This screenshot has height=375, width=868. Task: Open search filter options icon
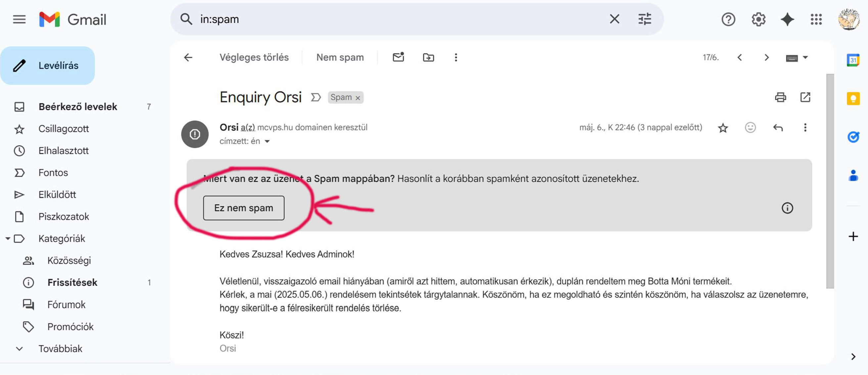[x=645, y=19]
